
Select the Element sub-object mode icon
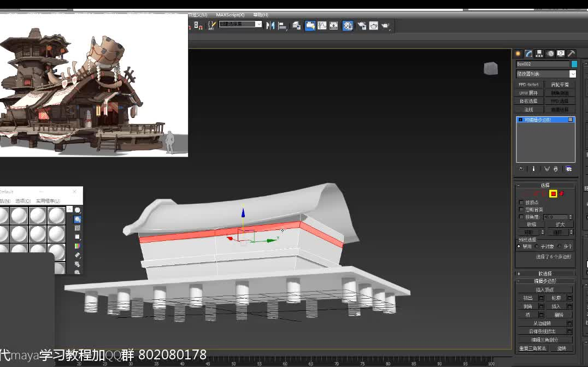(561, 194)
